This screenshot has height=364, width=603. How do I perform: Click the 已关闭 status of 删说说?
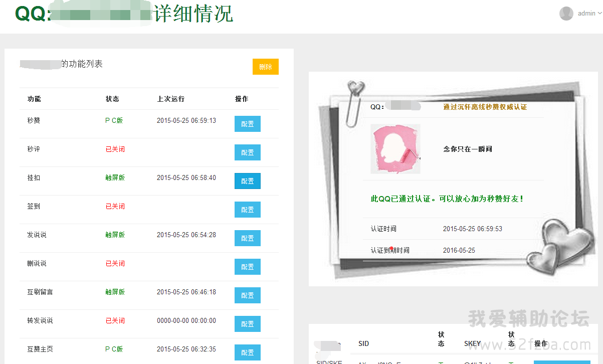[x=115, y=263]
